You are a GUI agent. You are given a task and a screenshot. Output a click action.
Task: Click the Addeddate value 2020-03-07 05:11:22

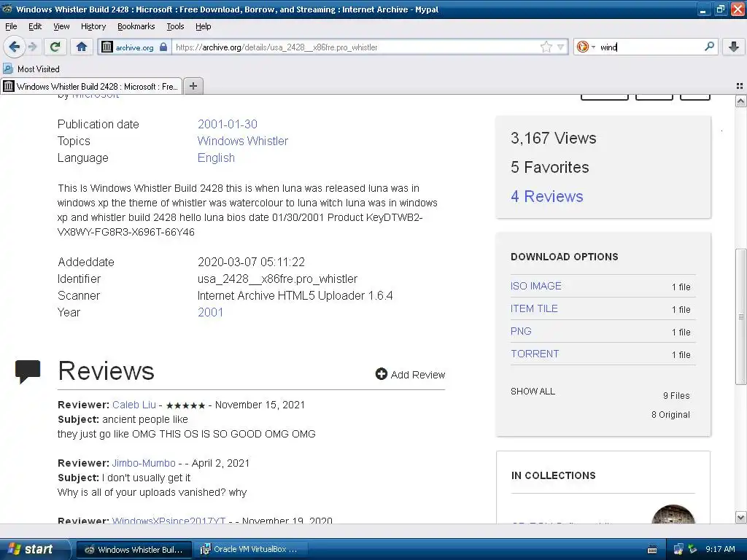click(251, 262)
